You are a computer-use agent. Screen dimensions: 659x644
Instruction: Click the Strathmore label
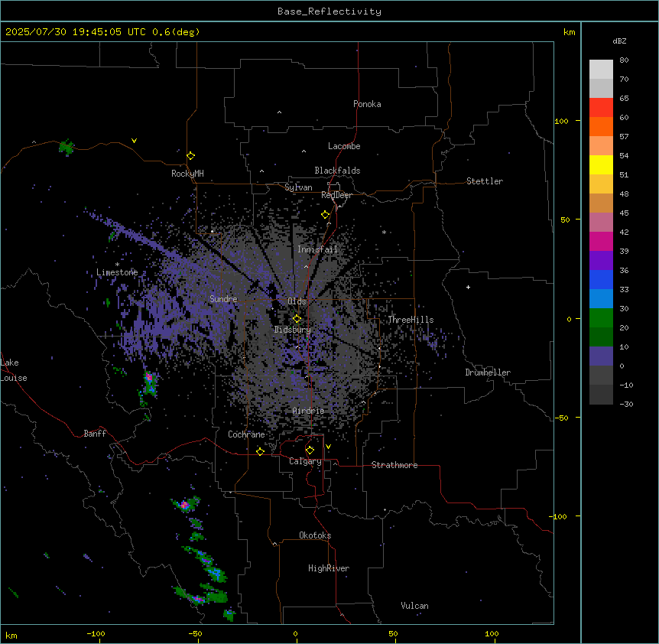click(394, 465)
